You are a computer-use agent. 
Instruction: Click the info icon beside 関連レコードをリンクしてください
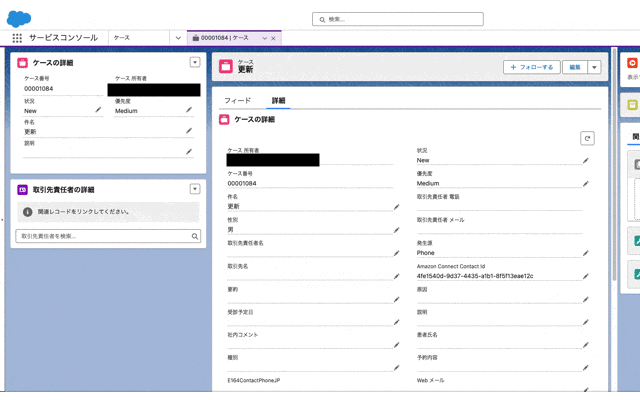click(27, 212)
